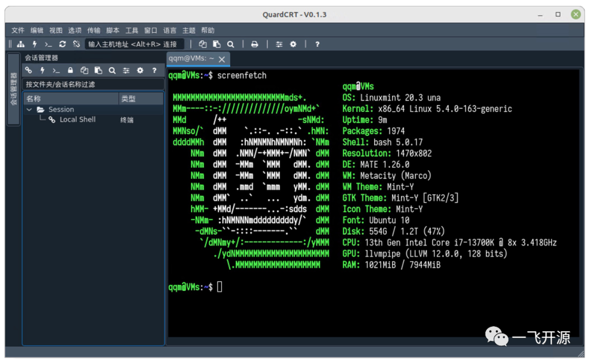Click the sliders options icon in session manager
Image resolution: width=590 pixels, height=364 pixels.
pyautogui.click(x=126, y=70)
